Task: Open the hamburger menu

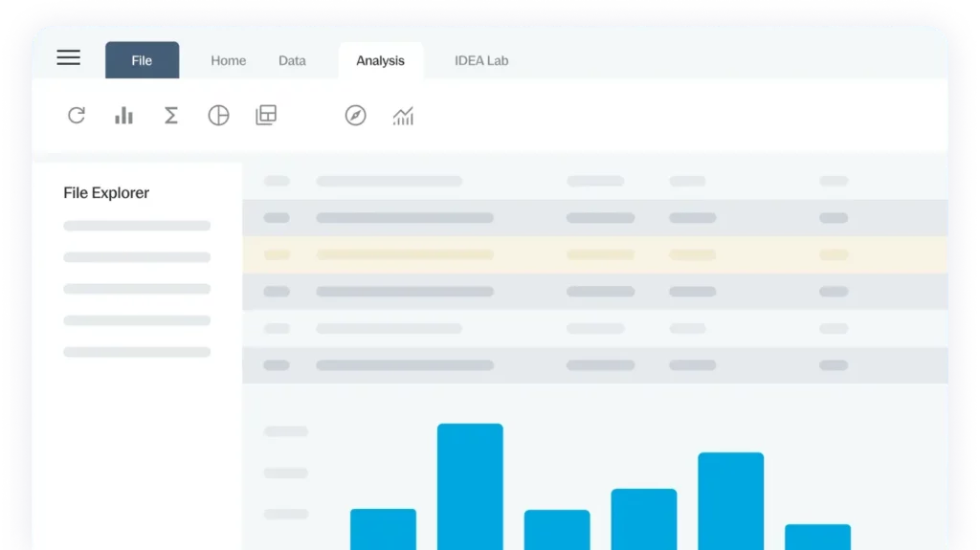Action: [x=69, y=58]
